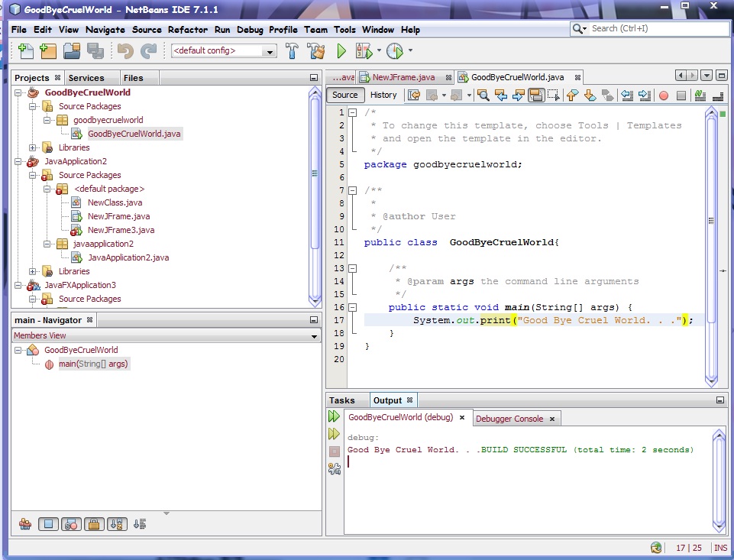Open the default config dropdown
The height and width of the screenshot is (560, 734).
pyautogui.click(x=224, y=50)
